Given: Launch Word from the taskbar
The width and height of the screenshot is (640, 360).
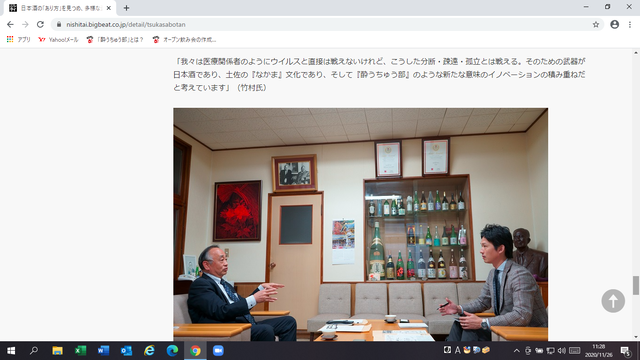Looking at the screenshot, I should (x=103, y=351).
